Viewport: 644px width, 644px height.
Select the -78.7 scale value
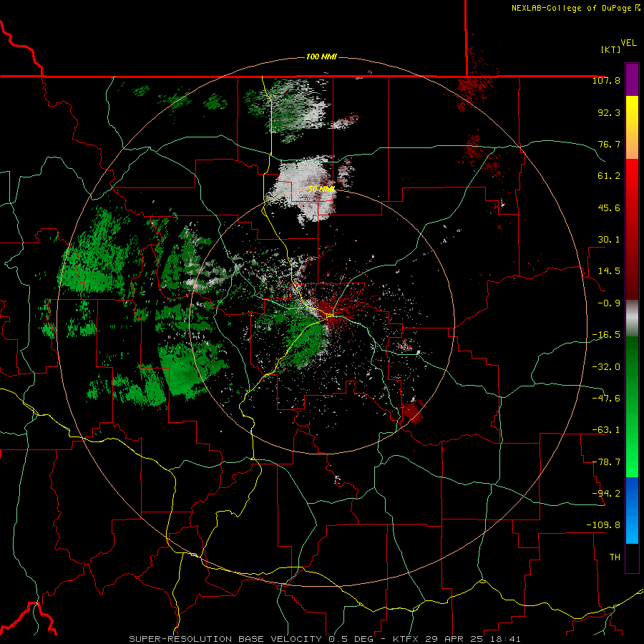tap(606, 462)
